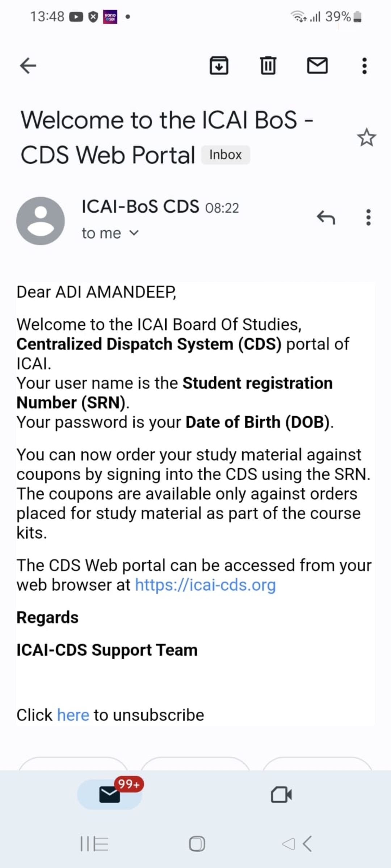Open the top toolbar overflow menu

(x=365, y=66)
